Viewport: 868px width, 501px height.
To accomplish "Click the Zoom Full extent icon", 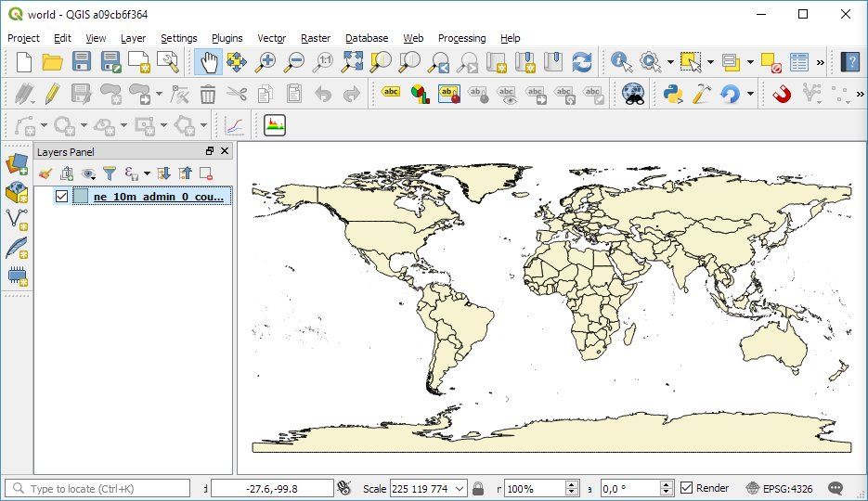I will (352, 62).
